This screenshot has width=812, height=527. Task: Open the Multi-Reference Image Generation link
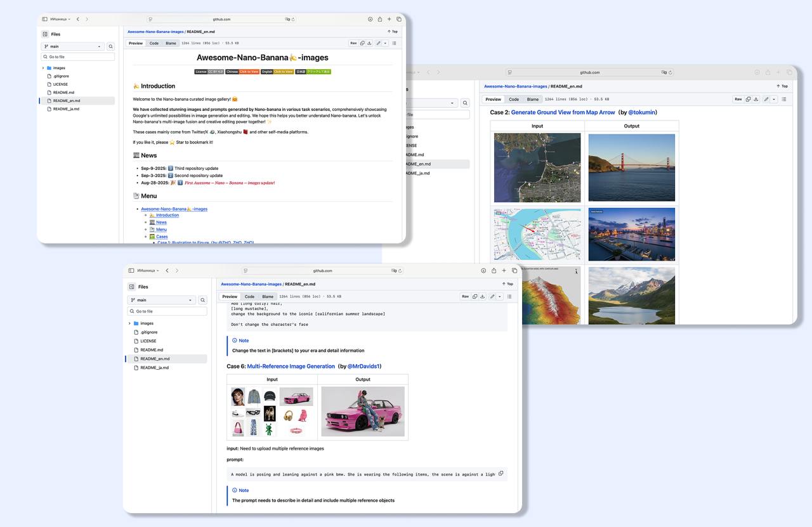pyautogui.click(x=291, y=366)
